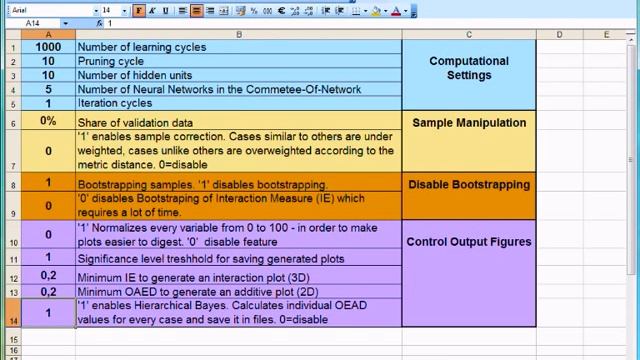This screenshot has width=640, height=360.
Task: Select 'Disable Bootstrapping' cell
Action: pos(469,196)
